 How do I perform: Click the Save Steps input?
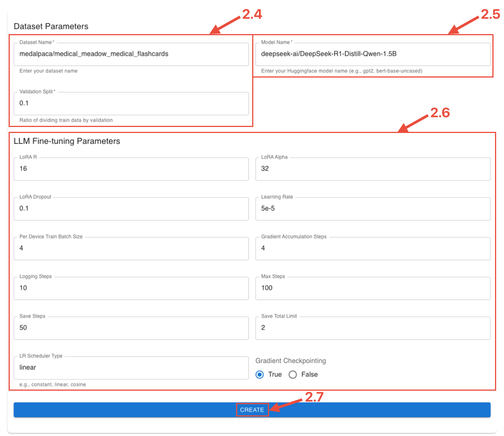tap(131, 328)
